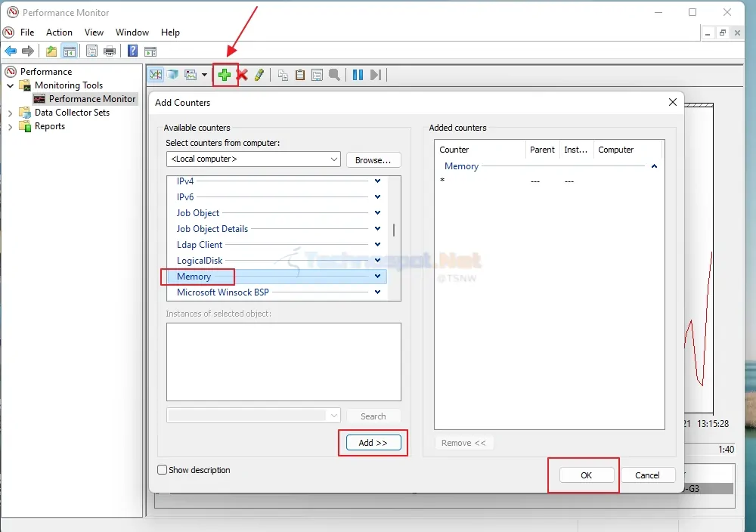Viewport: 756px width, 532px height.
Task: Open Help with the blue question mark icon
Action: point(132,51)
